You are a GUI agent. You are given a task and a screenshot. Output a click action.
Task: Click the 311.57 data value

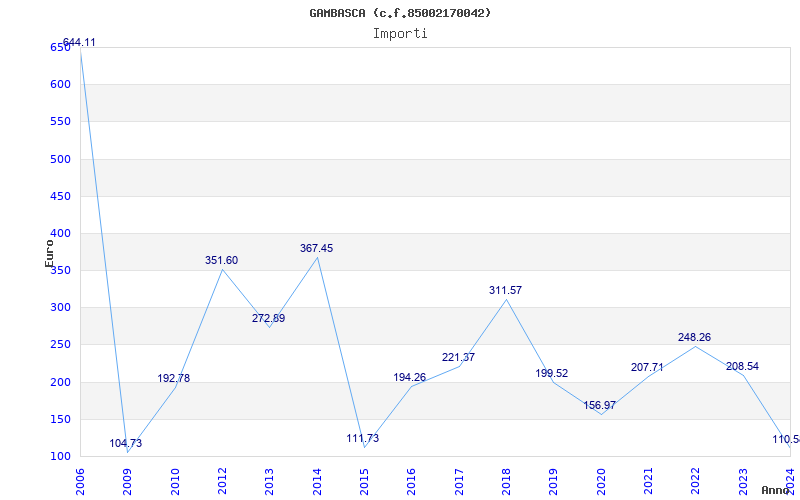tap(505, 290)
